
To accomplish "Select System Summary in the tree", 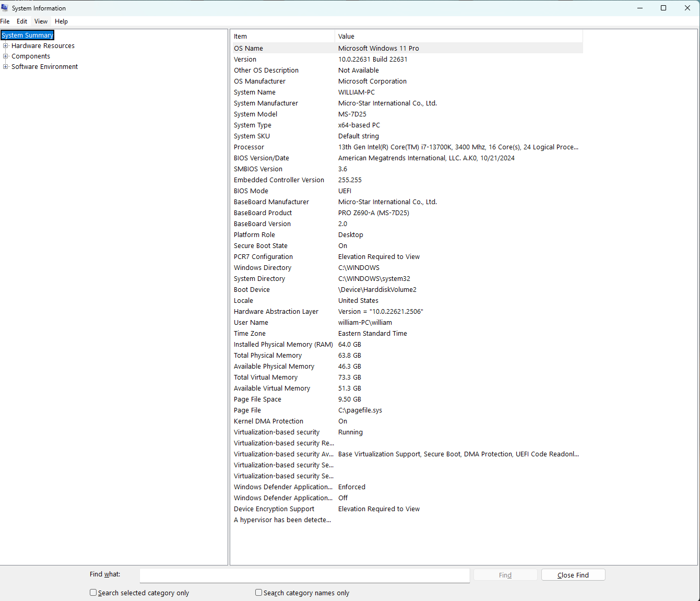I will coord(28,36).
